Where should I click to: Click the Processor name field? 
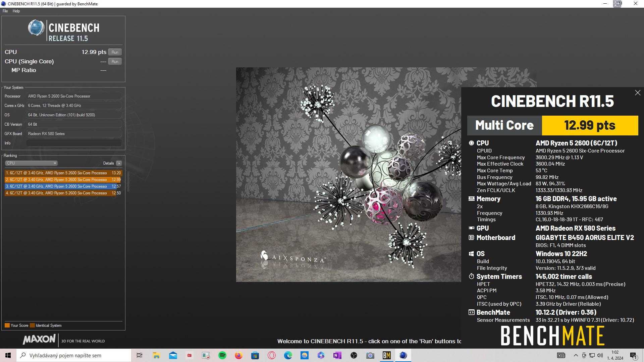click(x=74, y=96)
